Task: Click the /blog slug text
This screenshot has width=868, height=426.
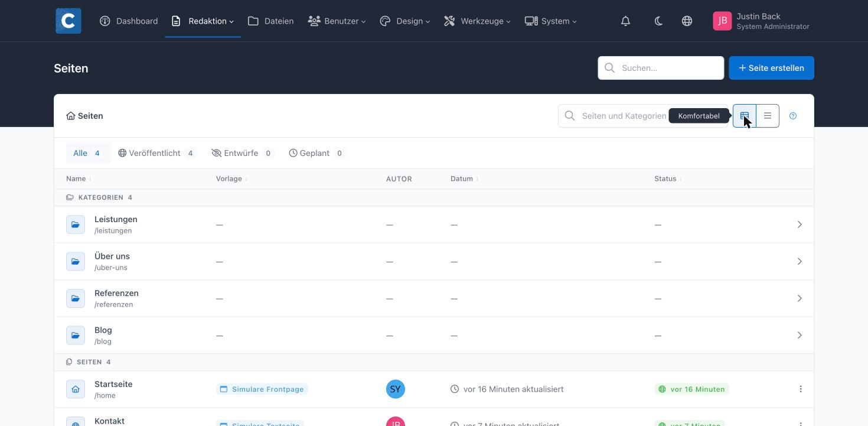Action: coord(103,342)
